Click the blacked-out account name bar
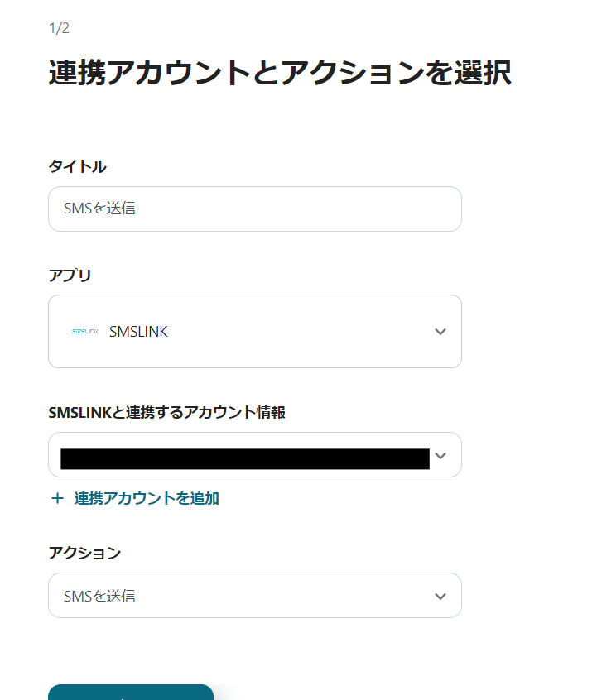592x700 pixels. pos(244,458)
